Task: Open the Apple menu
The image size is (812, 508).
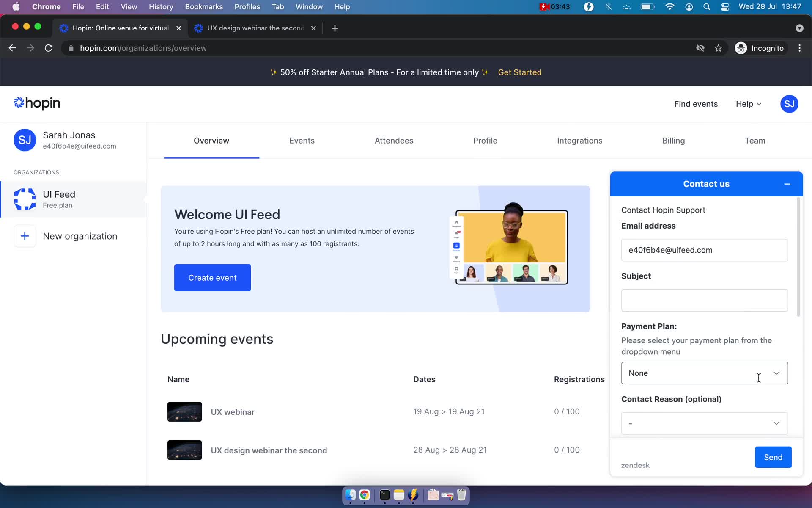Action: pos(16,7)
